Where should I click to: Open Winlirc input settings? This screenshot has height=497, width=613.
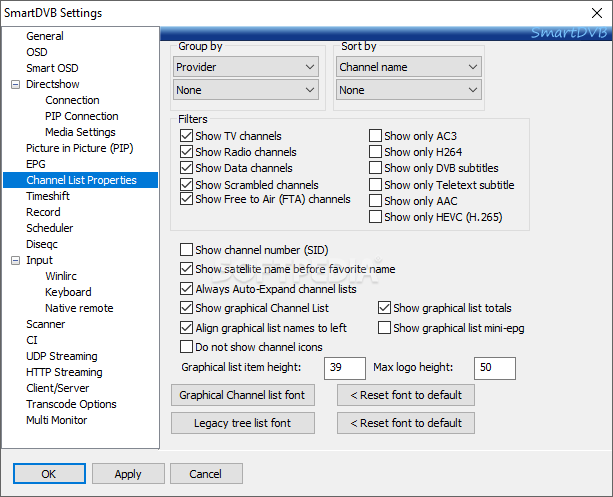coord(61,276)
